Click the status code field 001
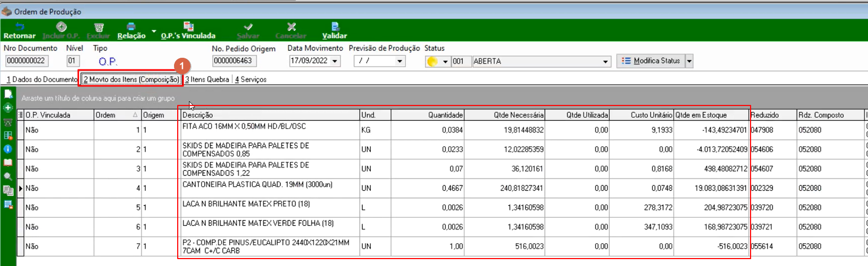Screen dimensions: 868x266 [461, 61]
